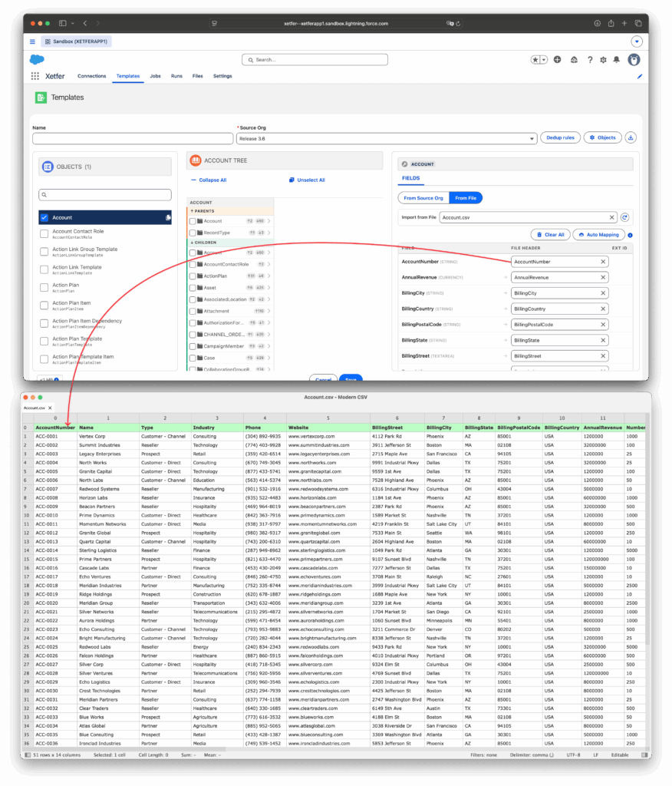Remove the BillingStreet file header mapping
The height and width of the screenshot is (786, 672).
[x=603, y=356]
